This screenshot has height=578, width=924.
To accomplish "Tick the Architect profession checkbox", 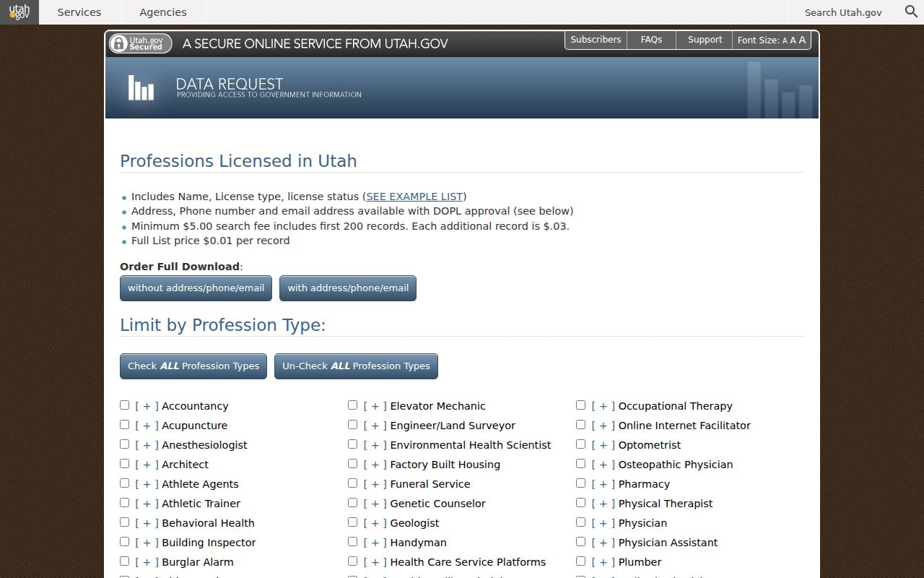I will [x=125, y=464].
